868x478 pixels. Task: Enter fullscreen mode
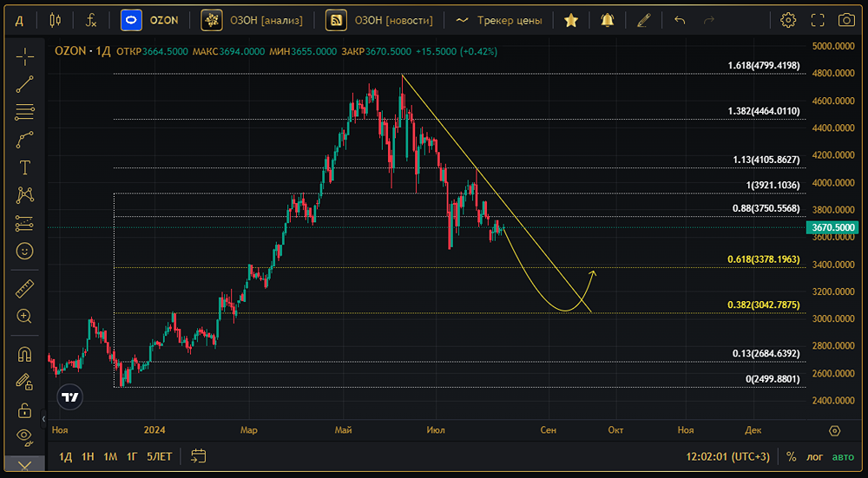point(818,21)
